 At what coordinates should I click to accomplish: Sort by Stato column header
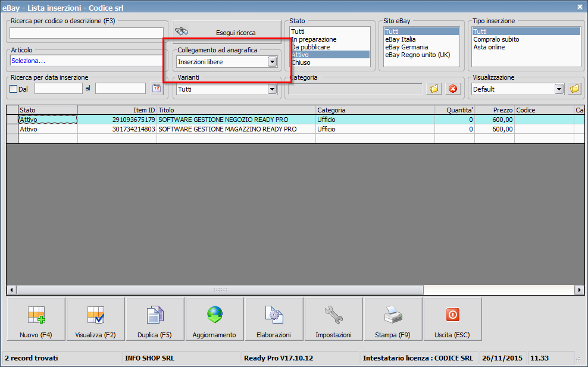[x=48, y=110]
